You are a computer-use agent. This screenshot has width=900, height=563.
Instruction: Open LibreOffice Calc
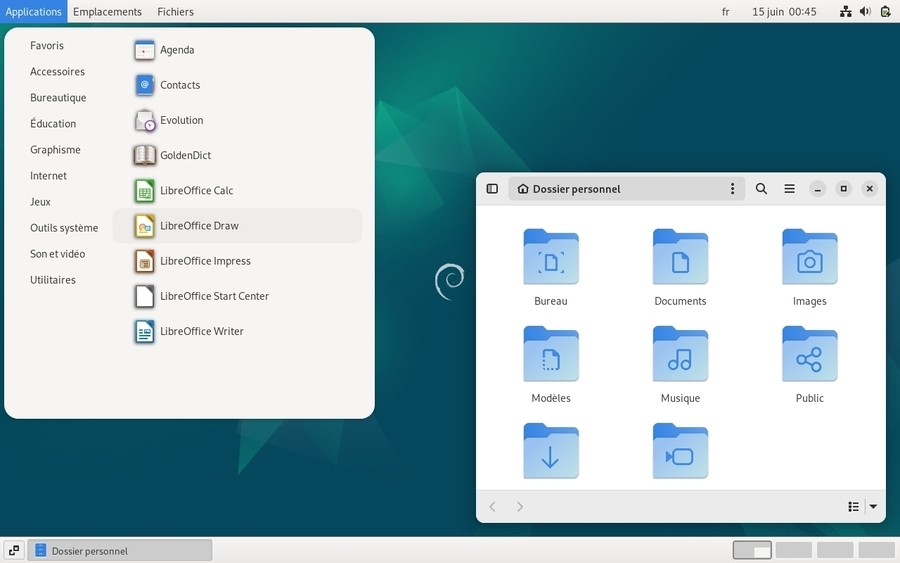[x=237, y=191]
